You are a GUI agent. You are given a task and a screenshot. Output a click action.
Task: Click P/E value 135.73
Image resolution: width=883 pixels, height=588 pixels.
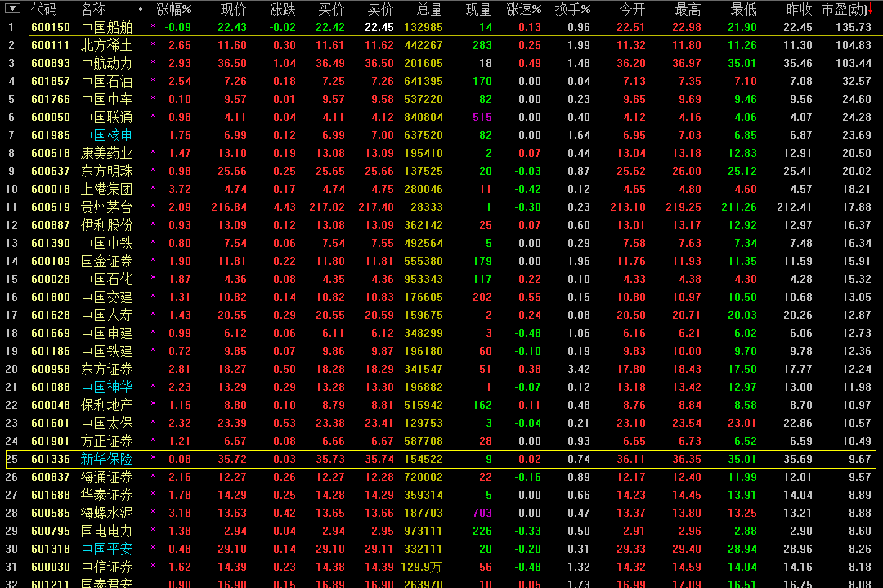click(x=853, y=27)
